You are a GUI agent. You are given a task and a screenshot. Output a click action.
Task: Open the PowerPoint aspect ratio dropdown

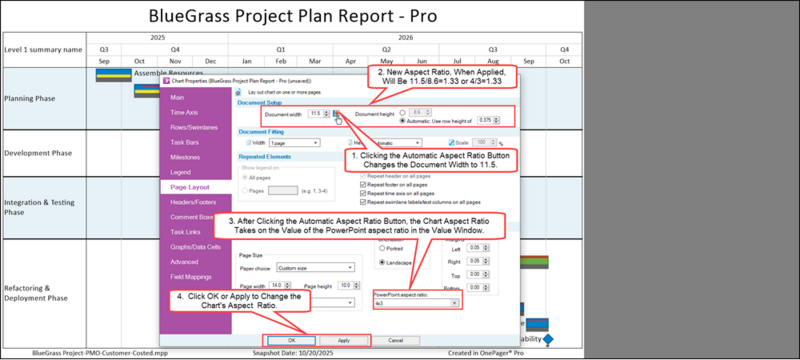[416, 303]
